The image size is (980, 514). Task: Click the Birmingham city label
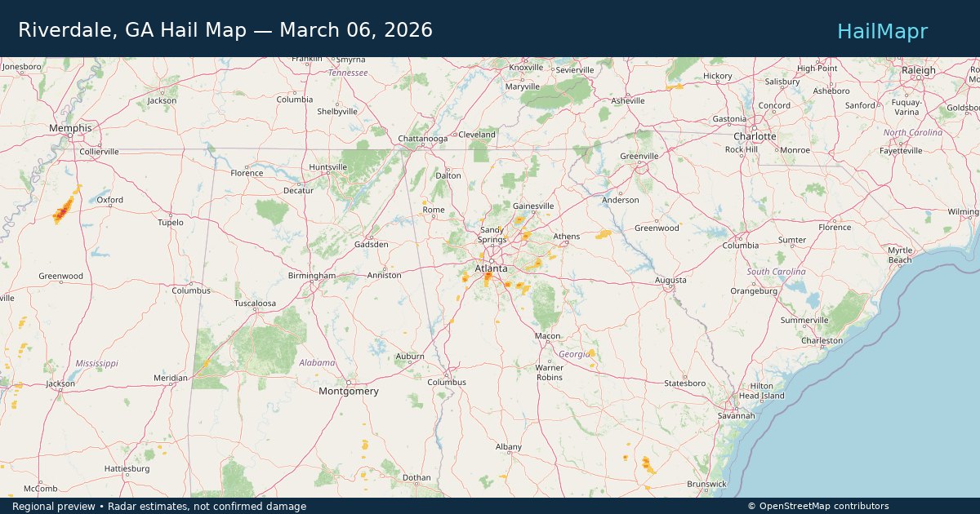(312, 276)
